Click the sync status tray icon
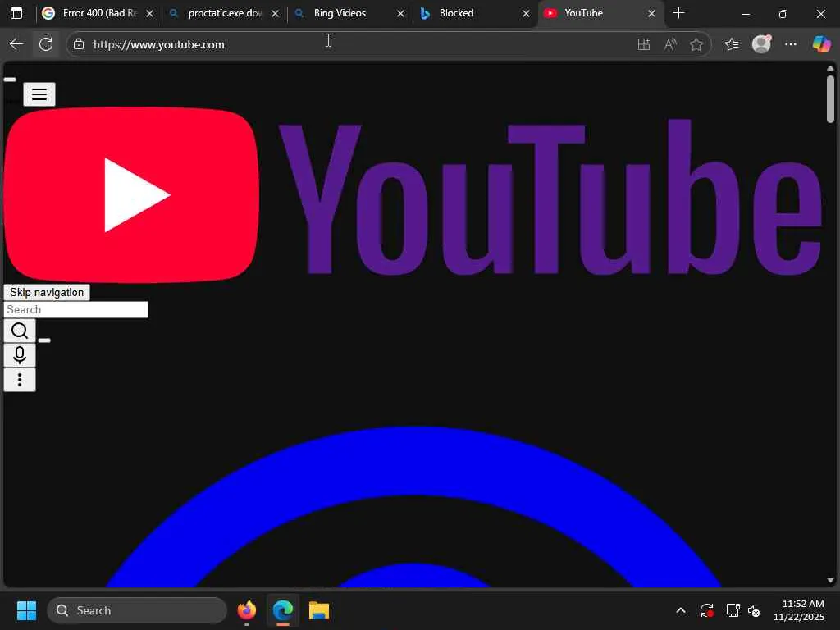 click(x=706, y=610)
